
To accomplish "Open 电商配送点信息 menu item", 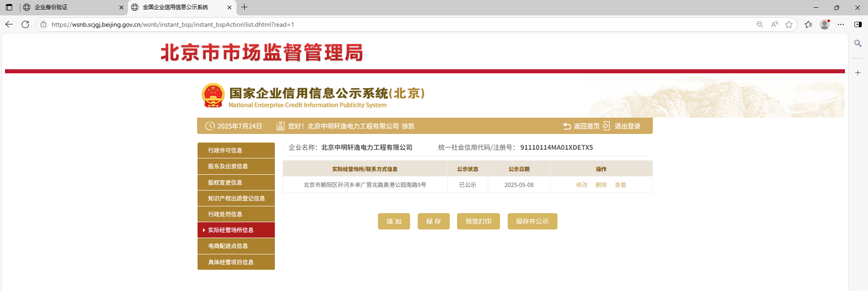I will [236, 246].
